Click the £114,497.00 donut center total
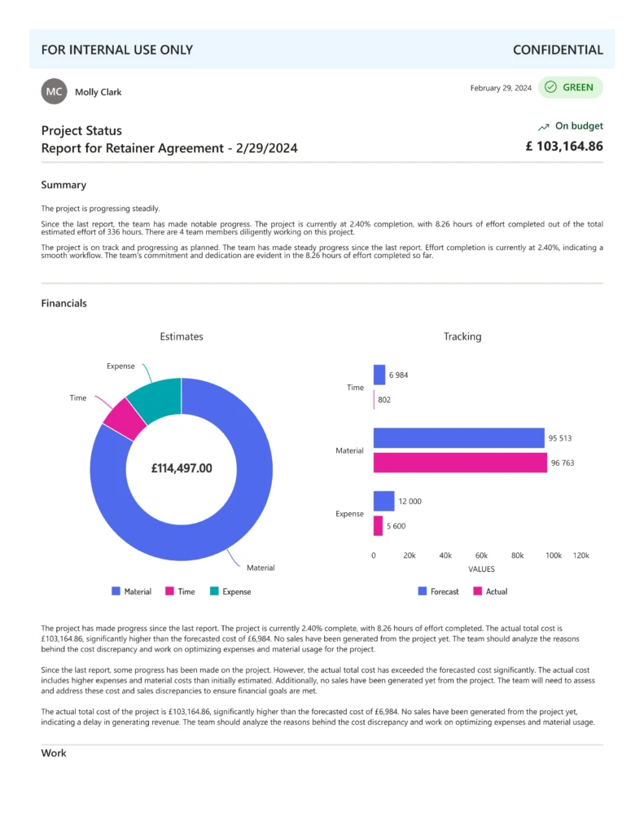 tap(182, 468)
